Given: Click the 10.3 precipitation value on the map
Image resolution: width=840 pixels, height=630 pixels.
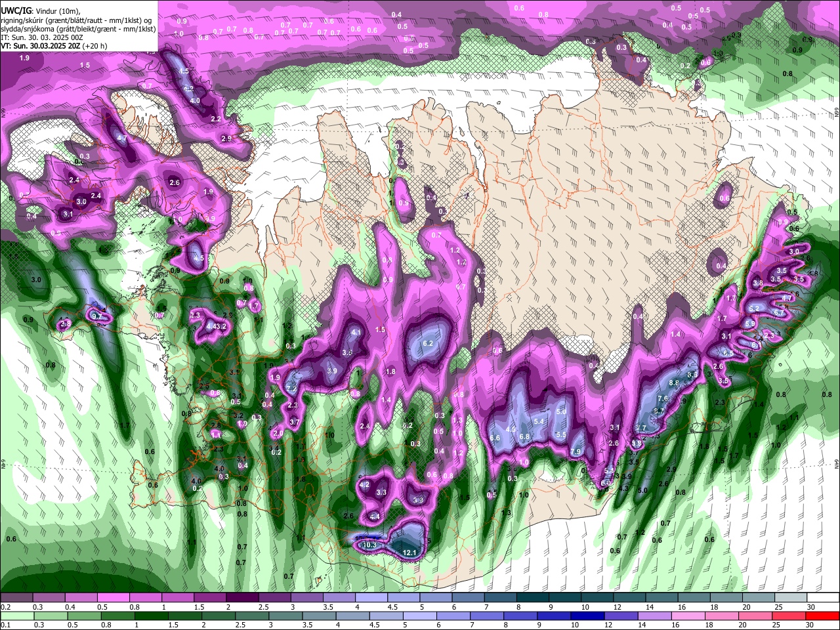Looking at the screenshot, I should pos(369,545).
